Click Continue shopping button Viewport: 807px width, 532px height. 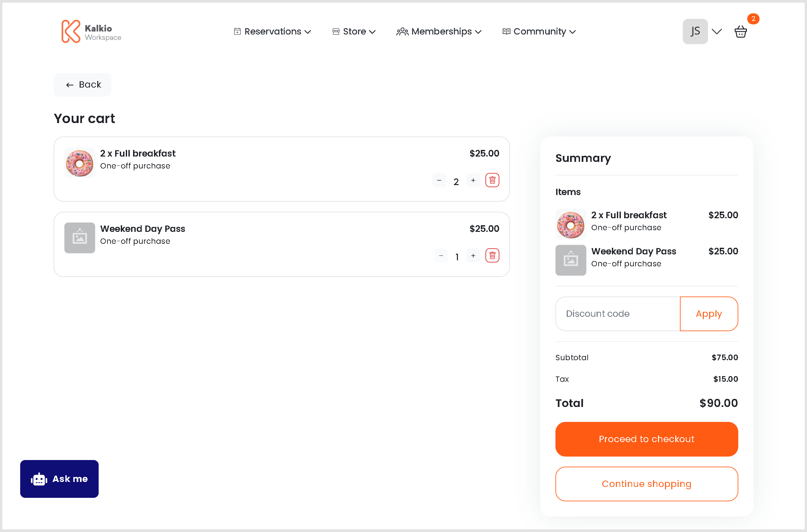click(x=646, y=484)
